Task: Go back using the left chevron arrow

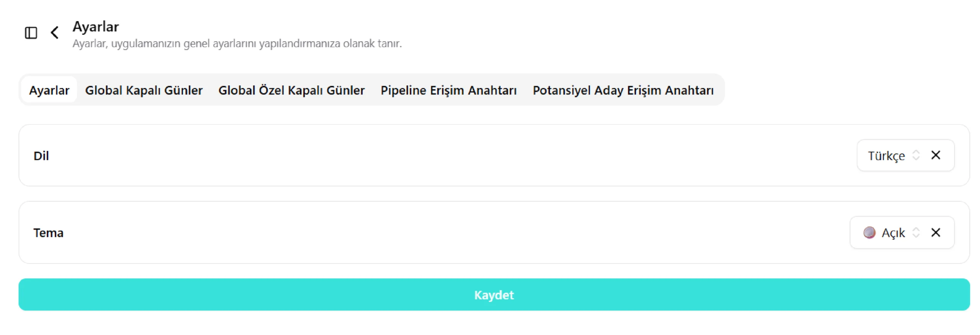Action: (55, 33)
